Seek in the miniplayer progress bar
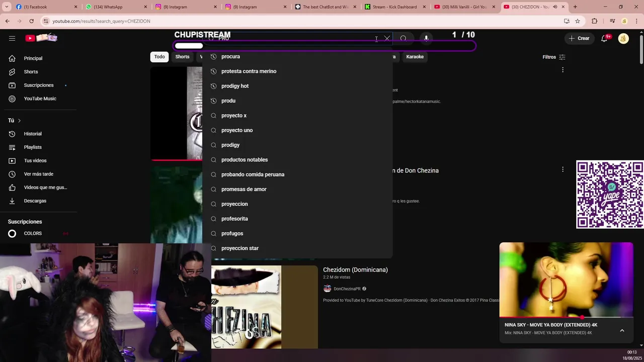This screenshot has height=362, width=644. pyautogui.click(x=566, y=317)
